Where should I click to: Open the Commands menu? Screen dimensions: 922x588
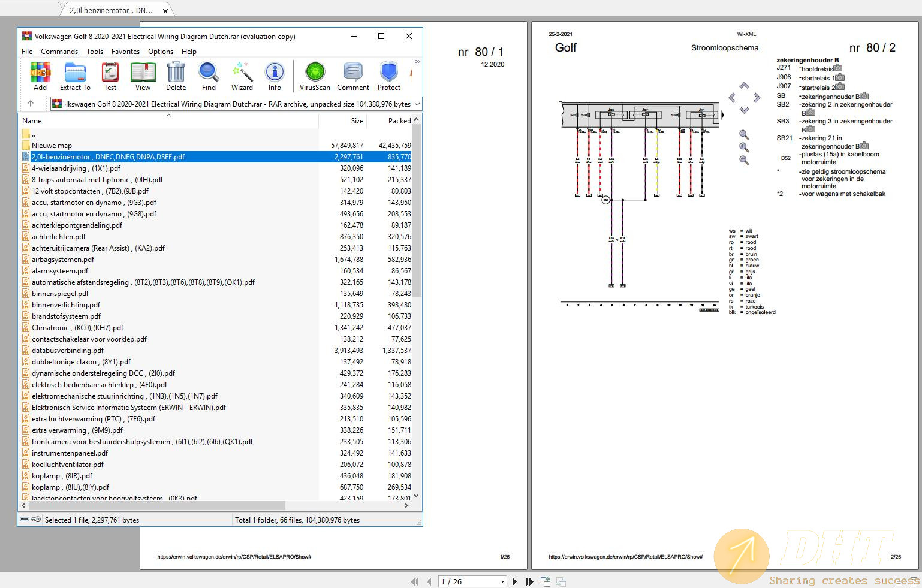(59, 52)
